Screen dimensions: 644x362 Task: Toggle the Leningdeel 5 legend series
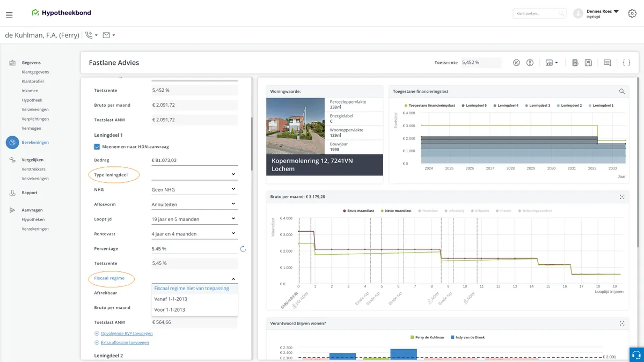tap(474, 106)
